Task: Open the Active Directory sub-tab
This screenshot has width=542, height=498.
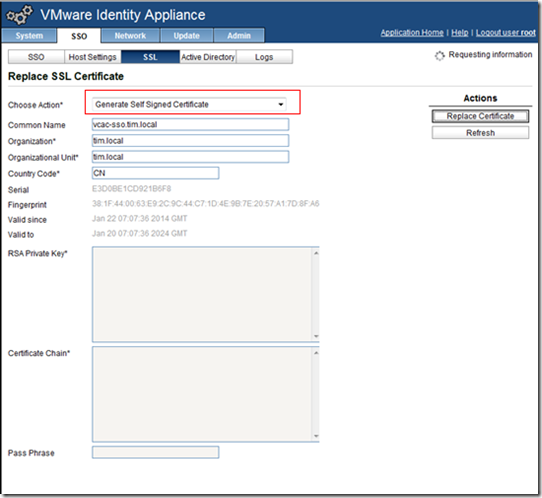Action: [208, 57]
